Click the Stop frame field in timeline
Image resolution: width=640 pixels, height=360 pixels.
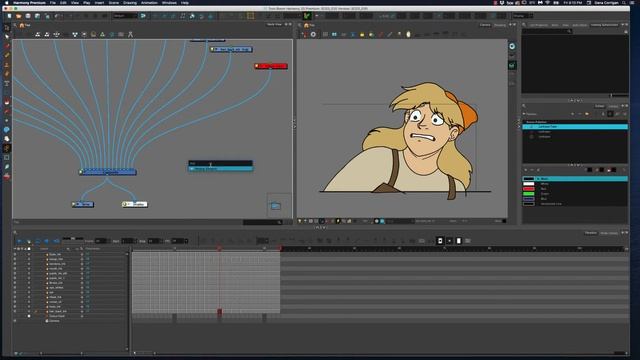pyautogui.click(x=154, y=241)
